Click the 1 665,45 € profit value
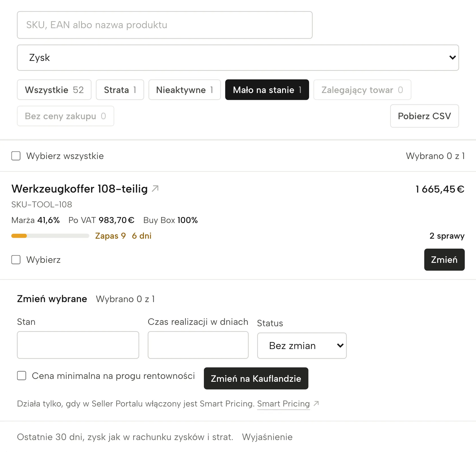 coord(440,189)
